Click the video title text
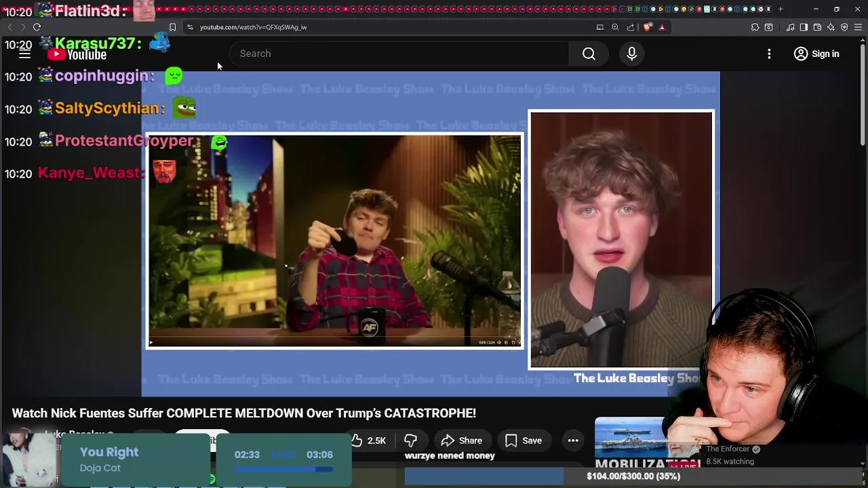This screenshot has width=868, height=488. pyautogui.click(x=244, y=413)
